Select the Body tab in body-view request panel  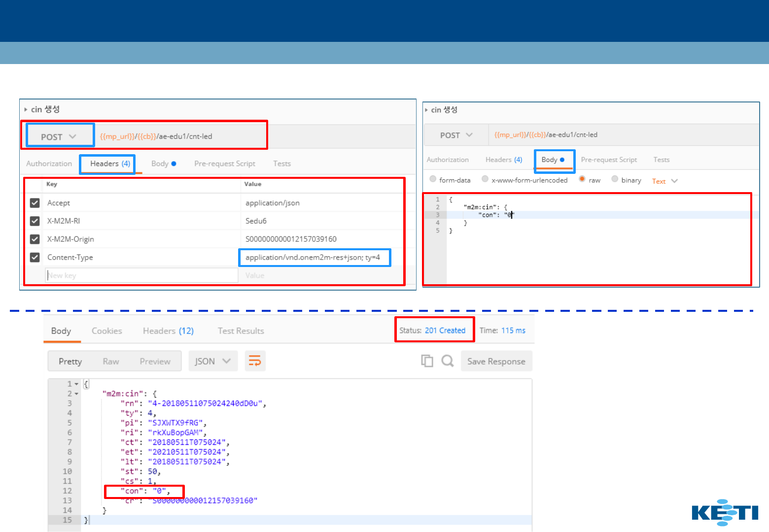(x=553, y=160)
